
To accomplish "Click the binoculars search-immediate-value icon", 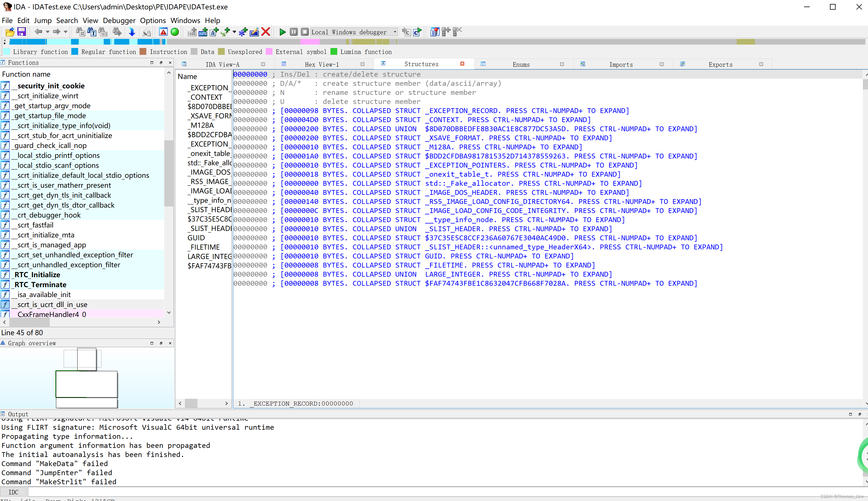I will [80, 32].
